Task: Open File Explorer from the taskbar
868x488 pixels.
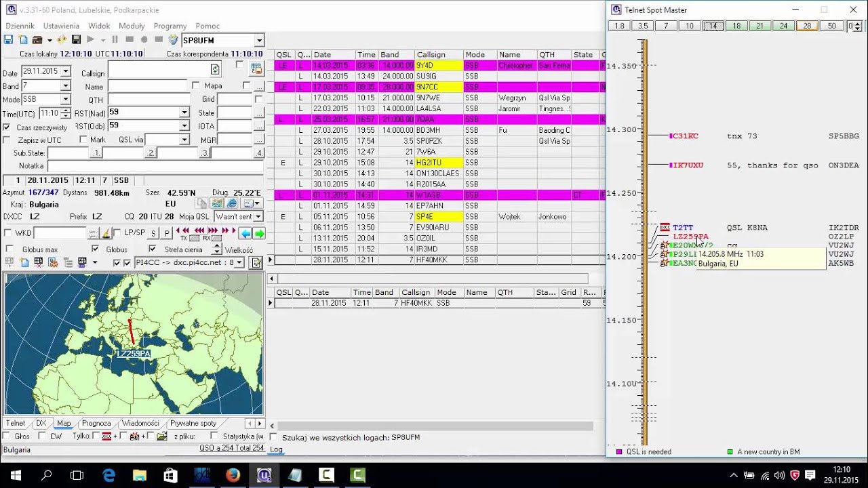Action: coord(140,475)
